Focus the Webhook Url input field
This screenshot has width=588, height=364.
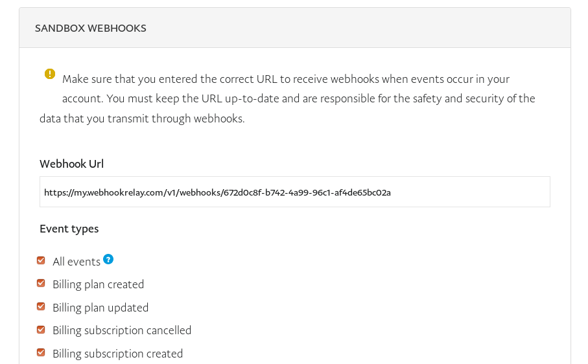(295, 192)
